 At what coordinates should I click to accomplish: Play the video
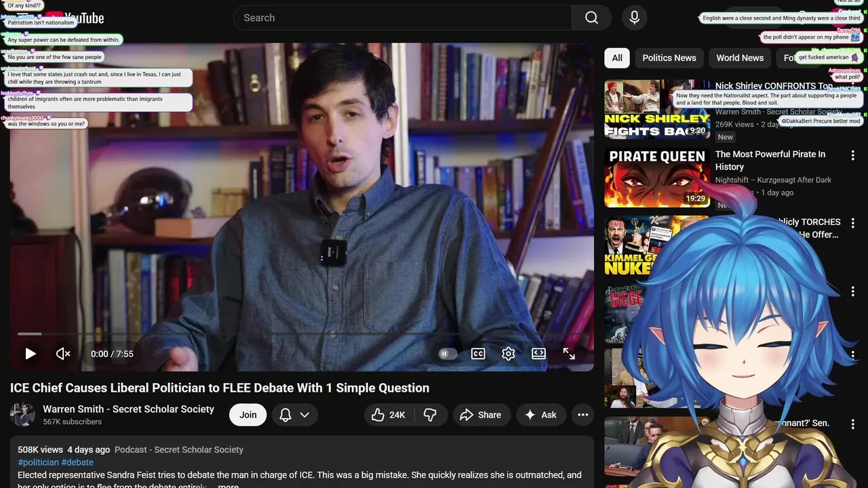tap(31, 354)
